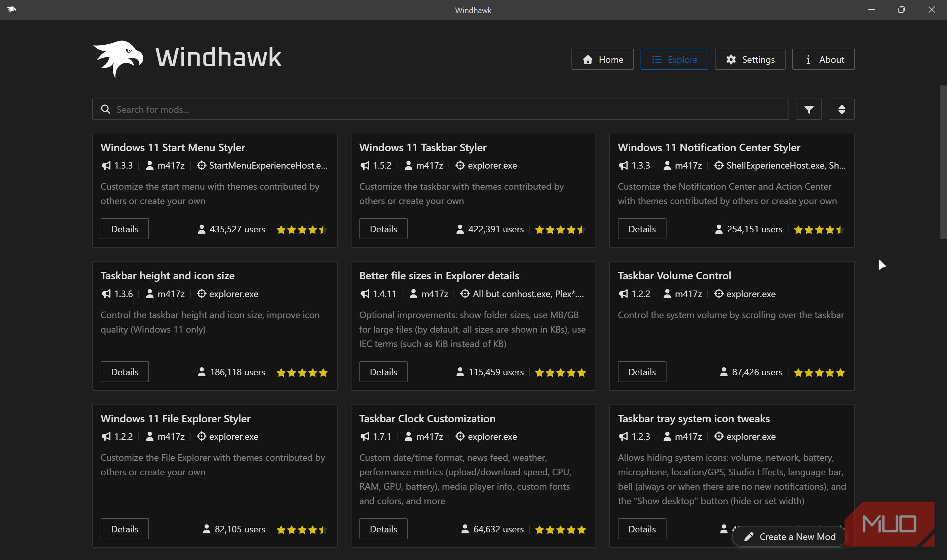Switch to the Explore tab
Viewport: 947px width, 560px height.
pyautogui.click(x=674, y=59)
